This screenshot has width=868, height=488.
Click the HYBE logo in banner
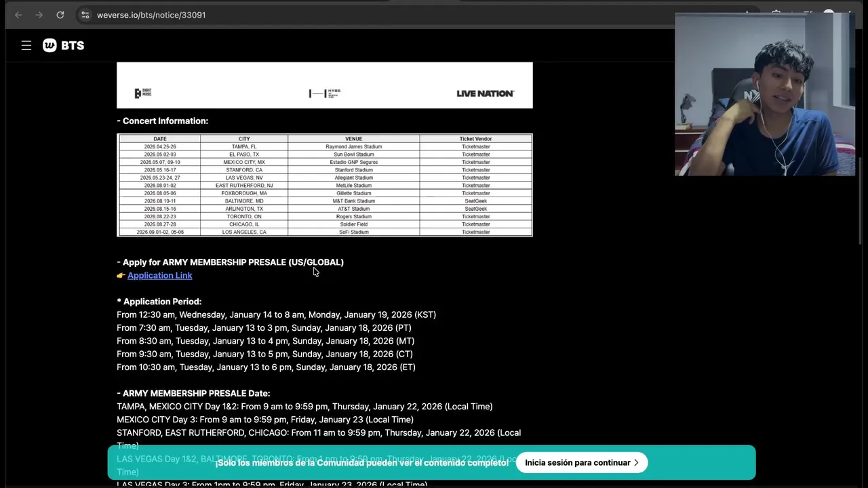[x=325, y=93]
